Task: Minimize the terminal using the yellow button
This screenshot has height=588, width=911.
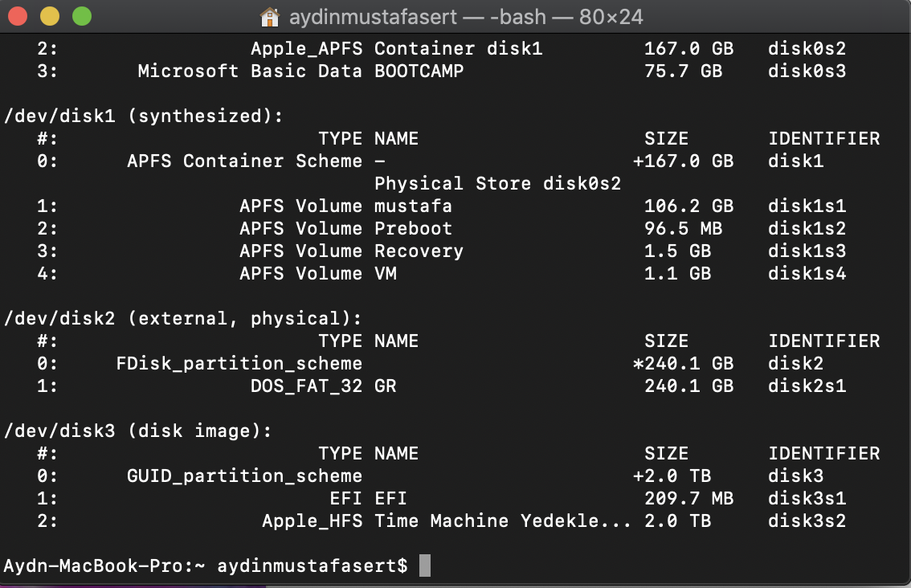Action: coord(50,16)
